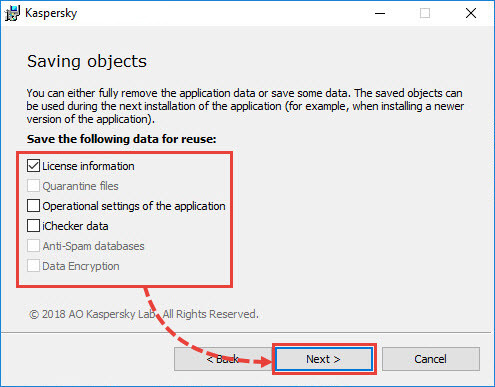The width and height of the screenshot is (495, 387).
Task: Click the greyed-out maximize window icon
Action: click(x=425, y=13)
